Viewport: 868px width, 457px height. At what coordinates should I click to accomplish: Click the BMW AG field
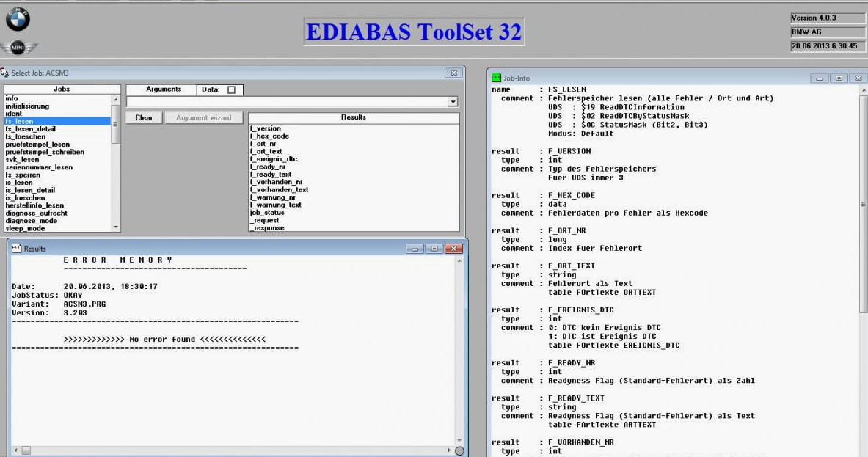pyautogui.click(x=828, y=32)
